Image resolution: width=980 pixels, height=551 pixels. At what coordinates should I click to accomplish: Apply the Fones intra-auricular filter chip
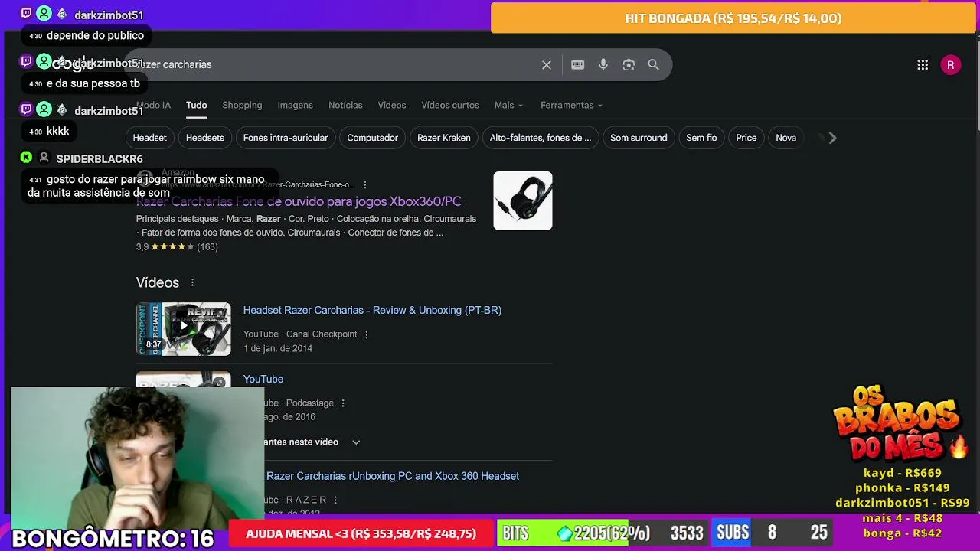click(x=286, y=138)
